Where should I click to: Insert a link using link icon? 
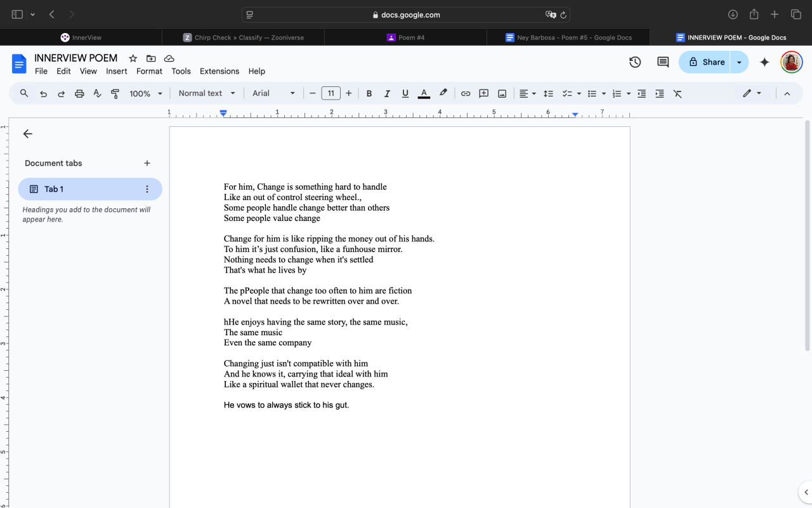pos(466,93)
